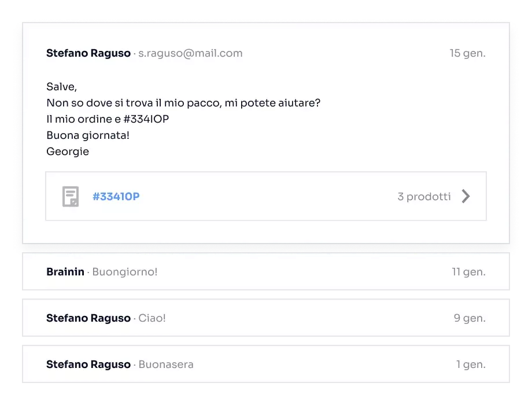Click the "Non so dove si trova" message line
The width and height of the screenshot is (532, 405).
(183, 103)
